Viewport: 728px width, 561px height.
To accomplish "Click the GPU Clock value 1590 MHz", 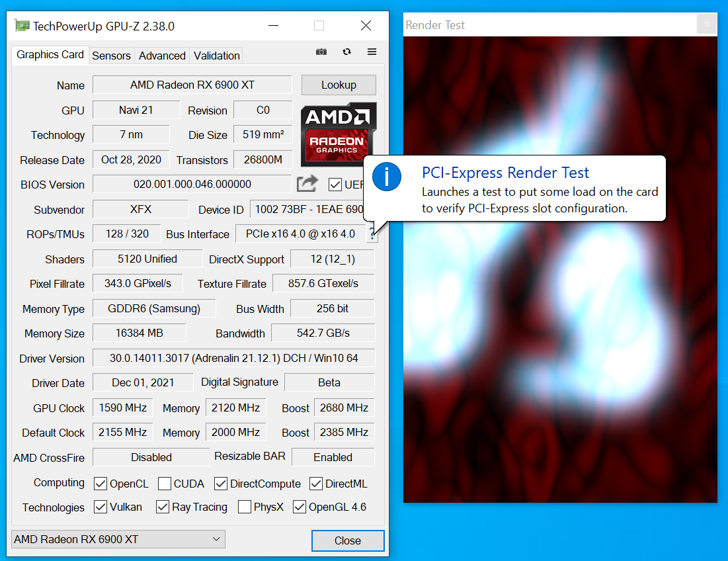I will (x=122, y=408).
